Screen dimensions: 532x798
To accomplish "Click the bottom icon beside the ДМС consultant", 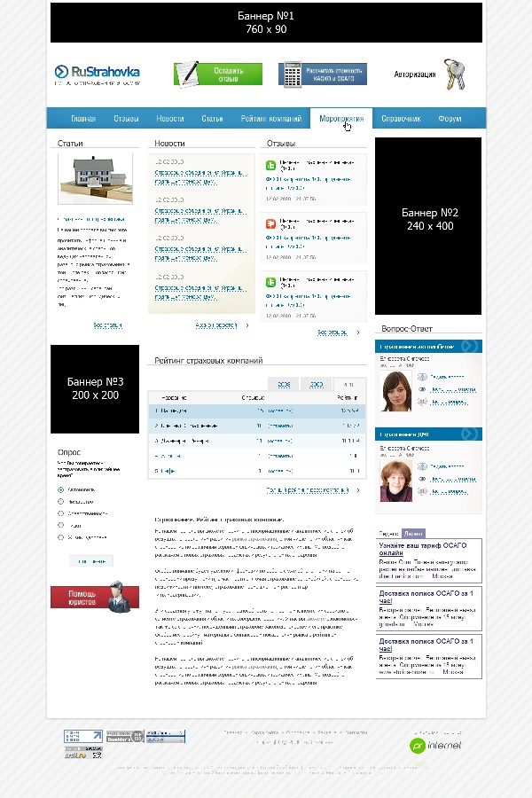I will [422, 491].
